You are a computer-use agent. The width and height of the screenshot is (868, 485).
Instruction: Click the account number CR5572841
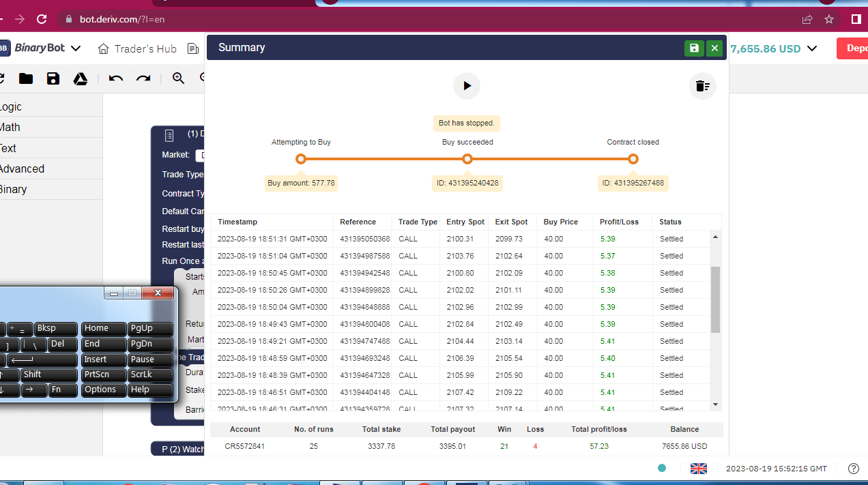[245, 446]
